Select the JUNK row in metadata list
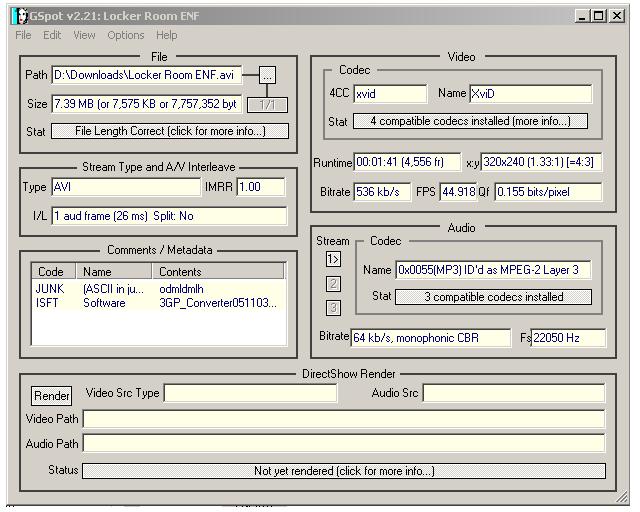This screenshot has height=512, width=640. (158, 289)
